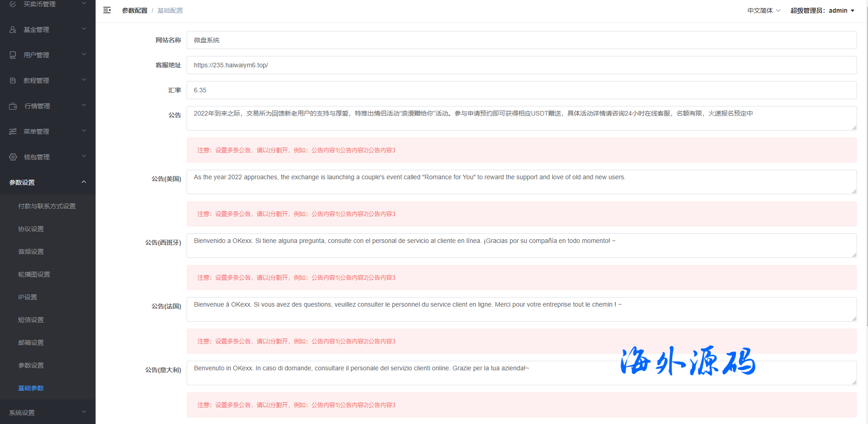
Task: Focus the 汇率 input field
Action: click(521, 90)
